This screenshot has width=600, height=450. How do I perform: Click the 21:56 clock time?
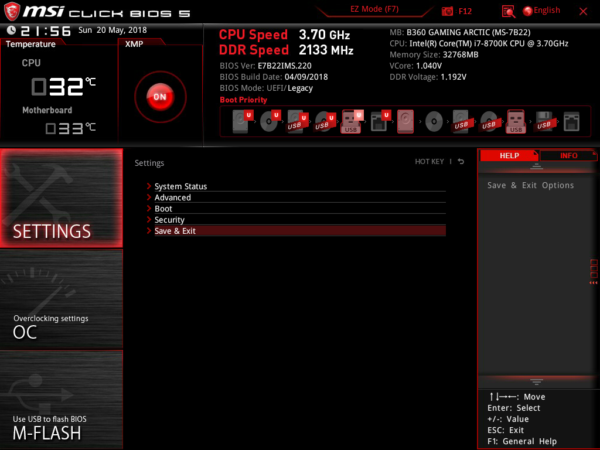click(46, 31)
